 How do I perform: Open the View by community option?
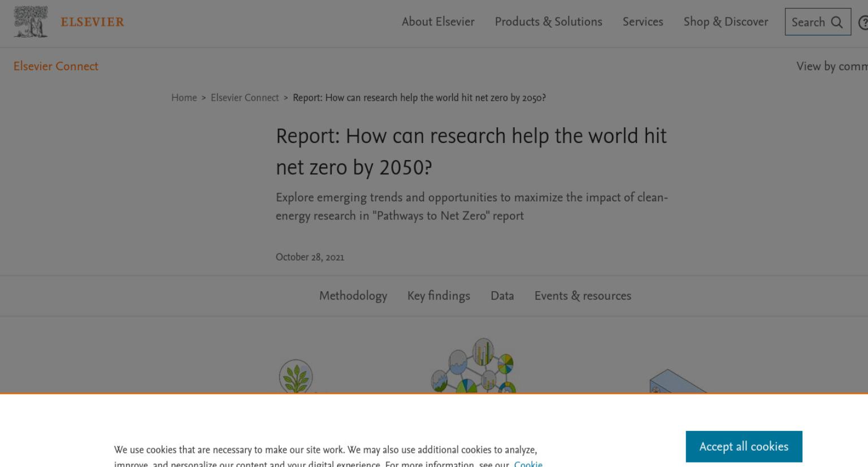click(832, 66)
